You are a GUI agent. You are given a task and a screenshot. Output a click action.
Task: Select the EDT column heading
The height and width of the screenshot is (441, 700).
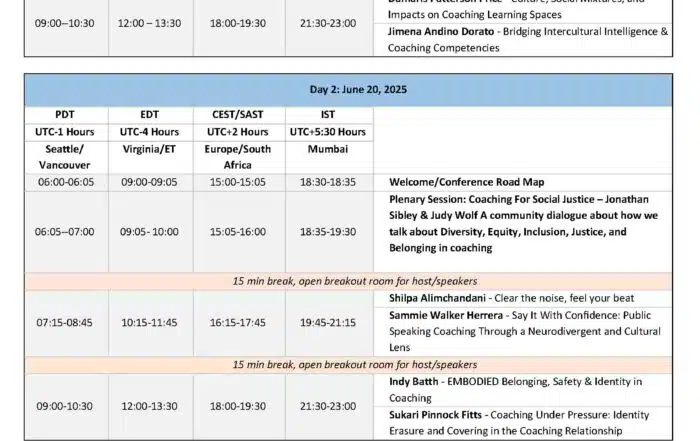coord(150,115)
